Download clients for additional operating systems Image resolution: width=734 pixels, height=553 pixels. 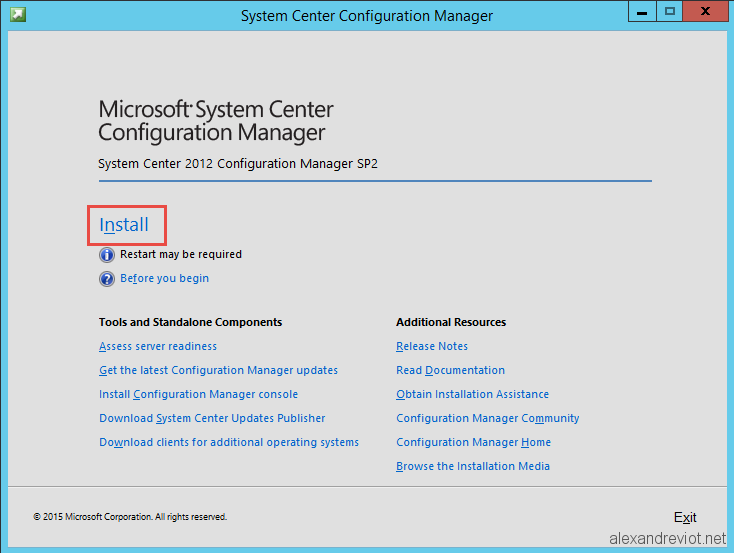click(229, 442)
